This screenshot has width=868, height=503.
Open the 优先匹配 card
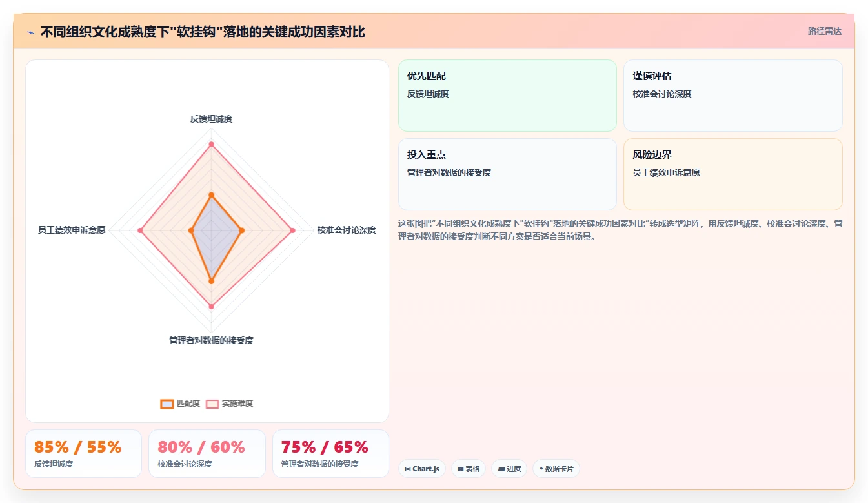(x=507, y=96)
